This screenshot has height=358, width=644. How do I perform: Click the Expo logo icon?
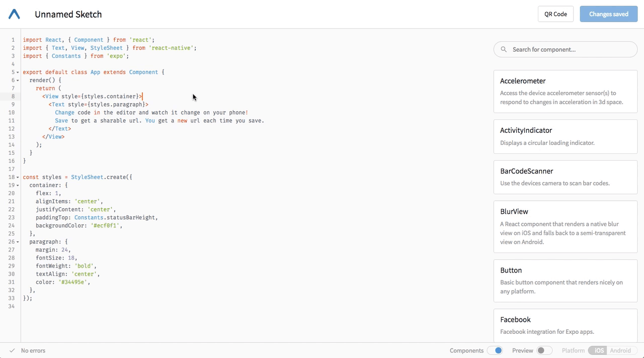[x=14, y=14]
